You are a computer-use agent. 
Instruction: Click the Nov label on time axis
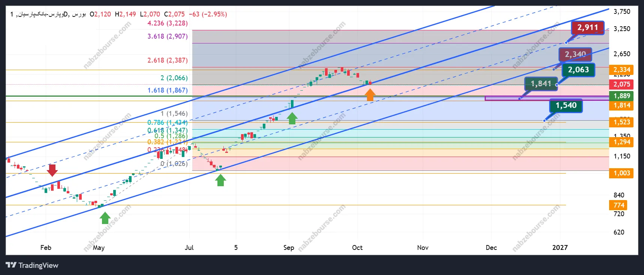tap(423, 248)
